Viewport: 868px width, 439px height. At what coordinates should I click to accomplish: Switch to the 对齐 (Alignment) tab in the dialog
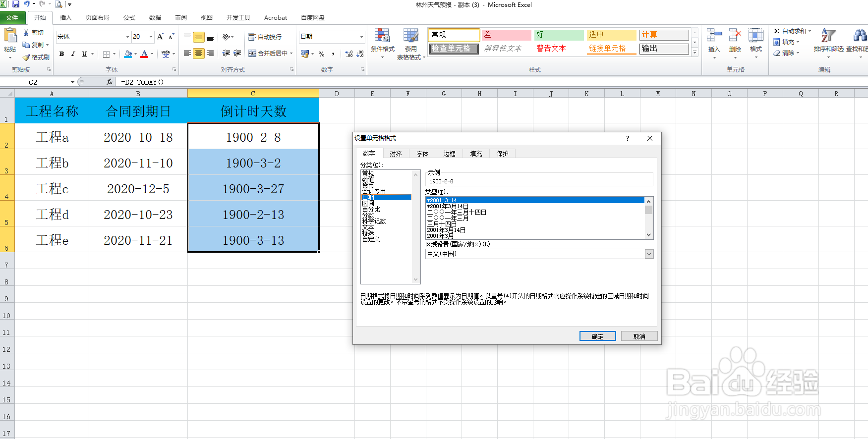(x=396, y=154)
